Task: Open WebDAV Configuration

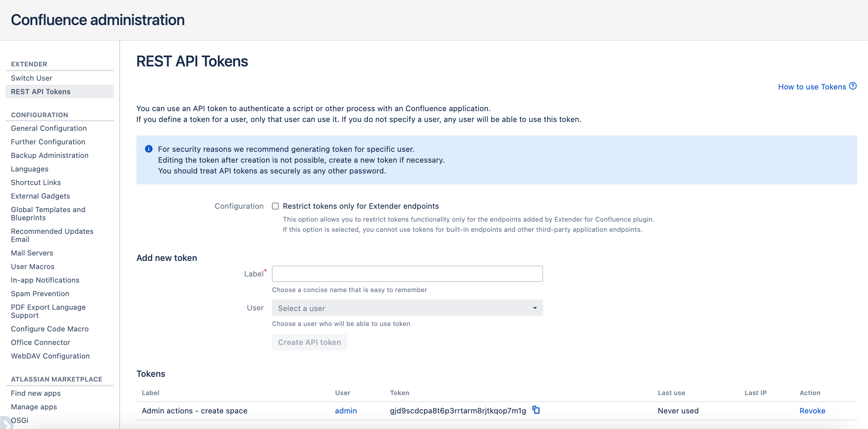Action: (x=50, y=356)
